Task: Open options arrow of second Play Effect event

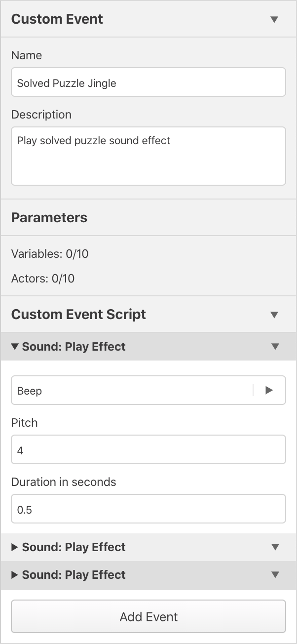Action: (x=275, y=547)
